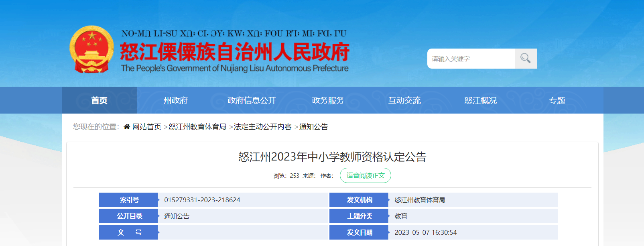
Task: Select index number 015279331-2023-218624
Action: tap(202, 200)
